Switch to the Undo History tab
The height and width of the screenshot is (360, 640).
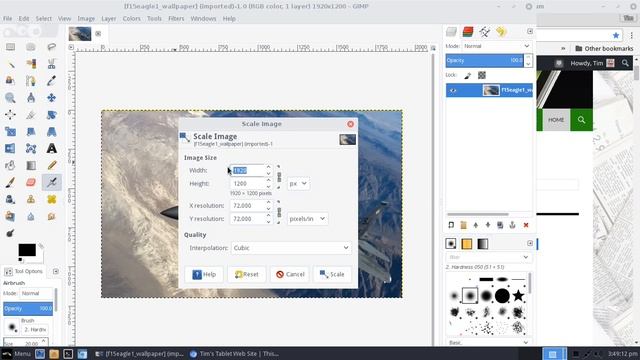501,31
